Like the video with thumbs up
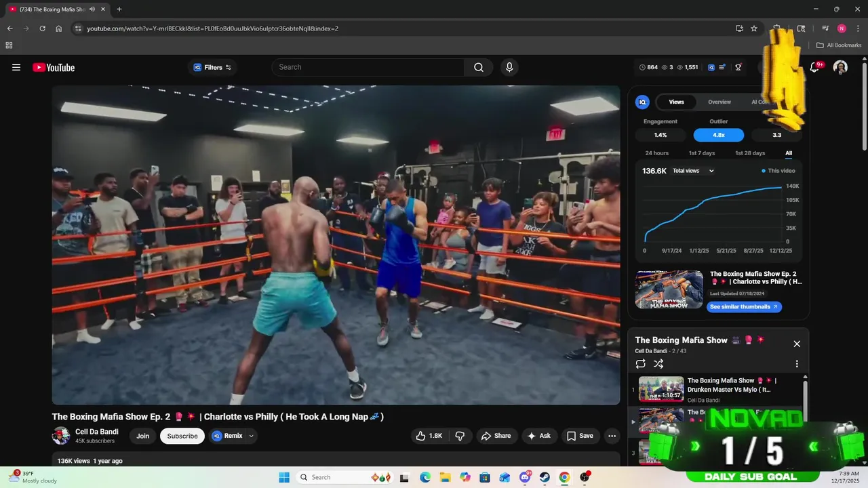 [x=429, y=436]
